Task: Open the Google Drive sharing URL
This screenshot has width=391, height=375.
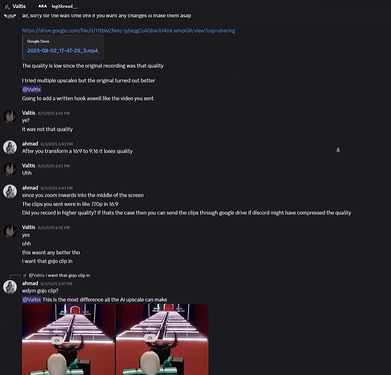Action: [x=128, y=31]
